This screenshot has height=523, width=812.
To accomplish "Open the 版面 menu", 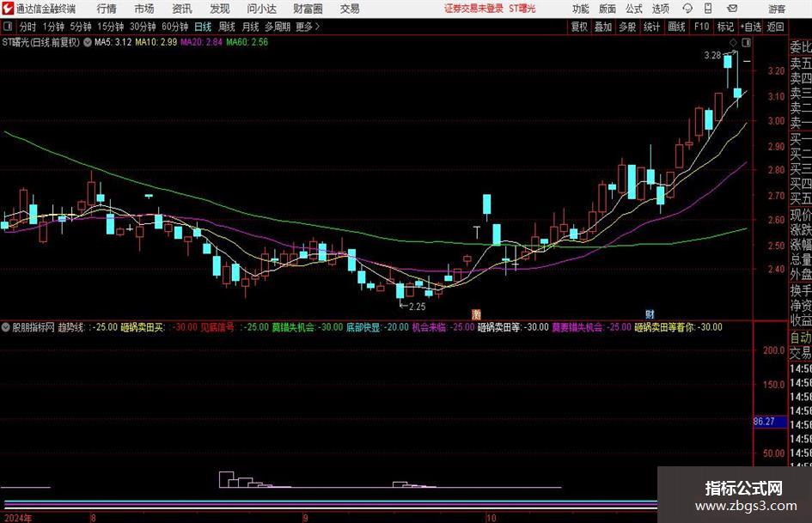I will click(x=607, y=9).
